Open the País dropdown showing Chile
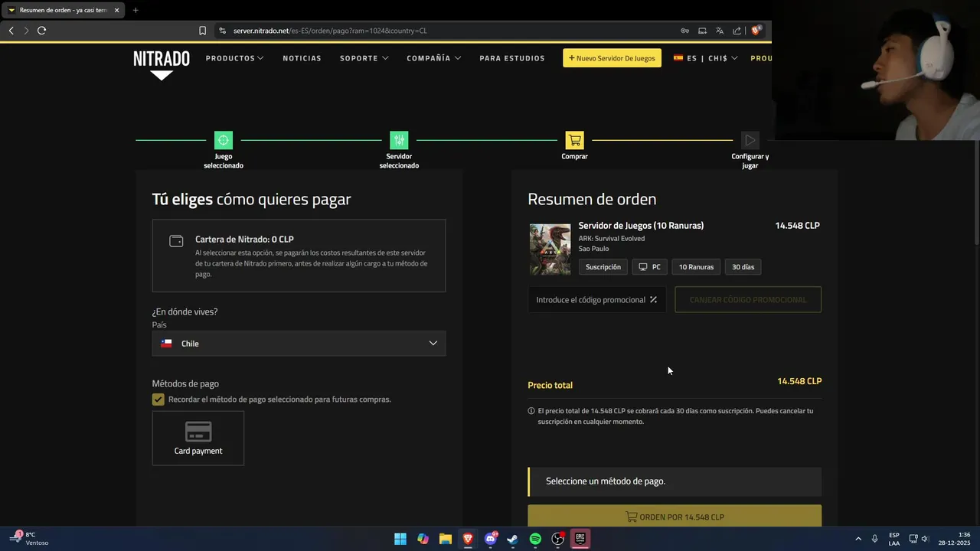This screenshot has height=551, width=980. click(299, 344)
